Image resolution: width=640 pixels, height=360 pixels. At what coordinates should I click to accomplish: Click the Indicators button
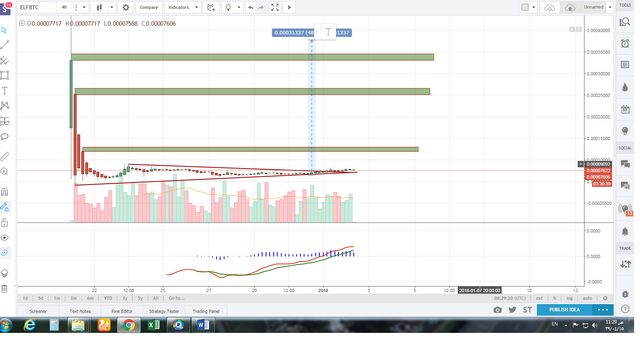coord(179,7)
